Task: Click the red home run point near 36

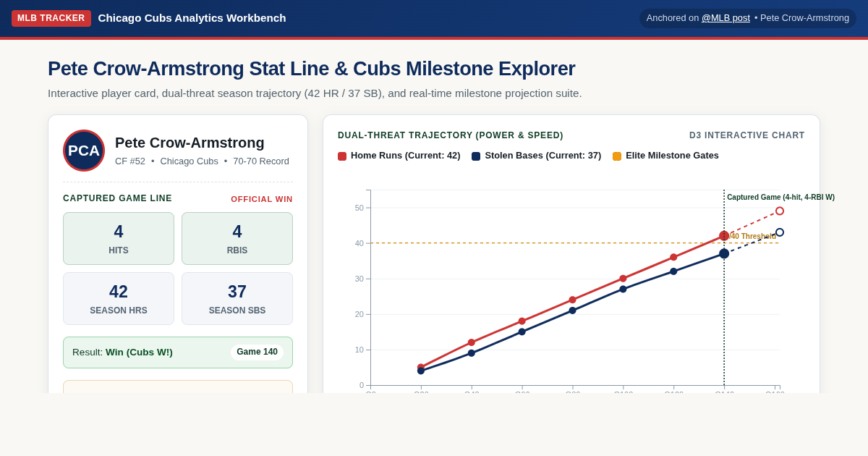Action: 673,257
